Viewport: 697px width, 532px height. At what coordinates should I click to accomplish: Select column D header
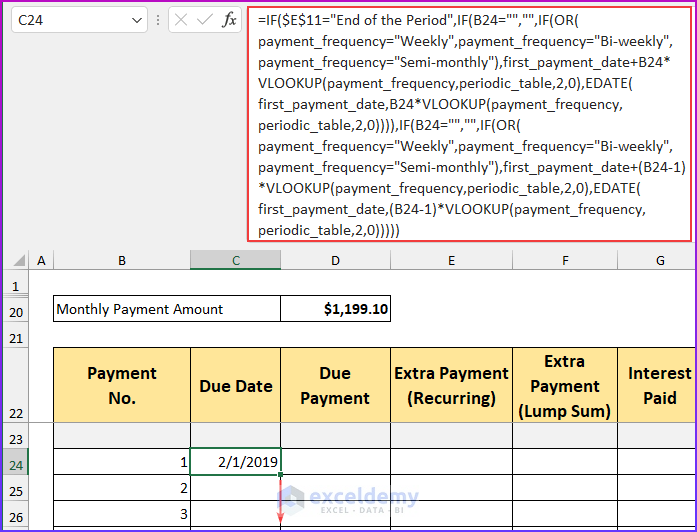point(336,260)
